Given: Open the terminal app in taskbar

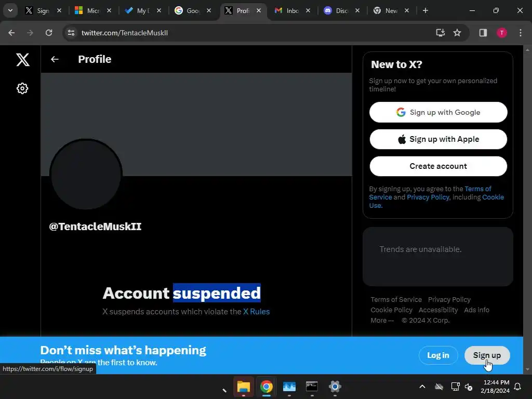Looking at the screenshot, I should 312,387.
